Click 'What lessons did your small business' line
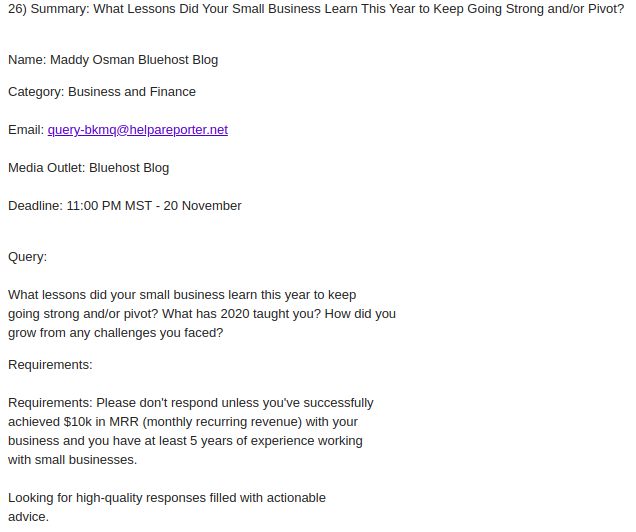This screenshot has height=532, width=636. (182, 295)
